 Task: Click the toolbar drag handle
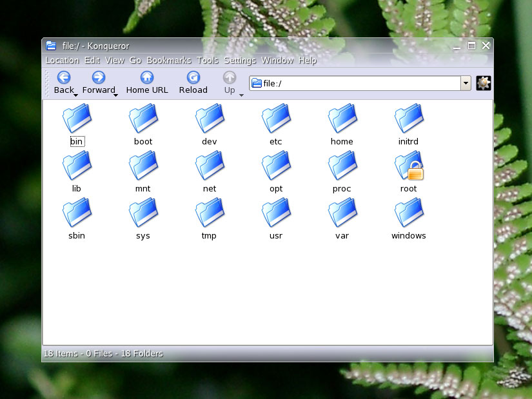pyautogui.click(x=47, y=83)
